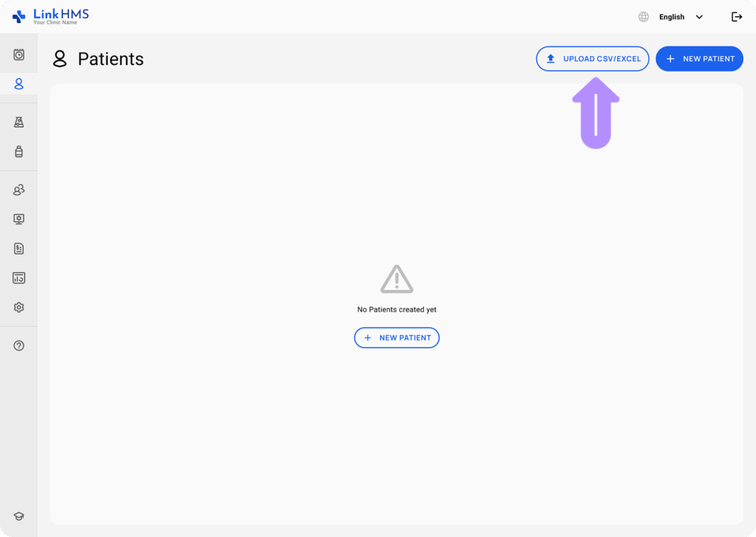Open the staff users sidebar icon
Image resolution: width=756 pixels, height=537 pixels.
(x=19, y=190)
